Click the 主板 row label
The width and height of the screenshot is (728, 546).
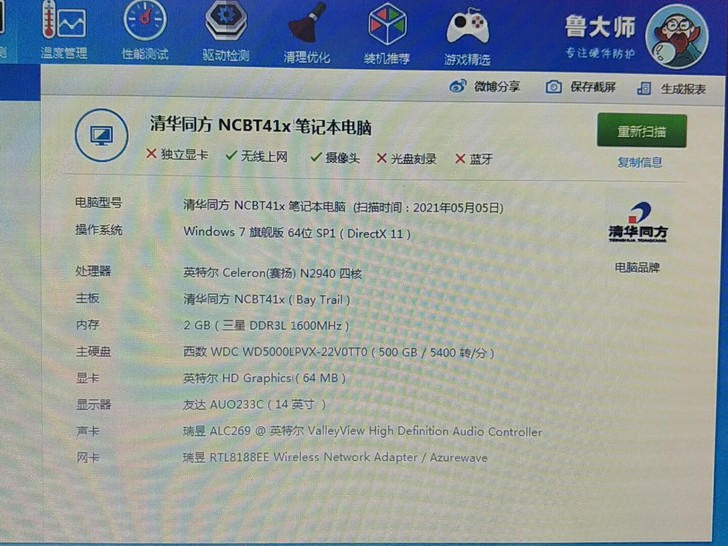[x=88, y=298]
